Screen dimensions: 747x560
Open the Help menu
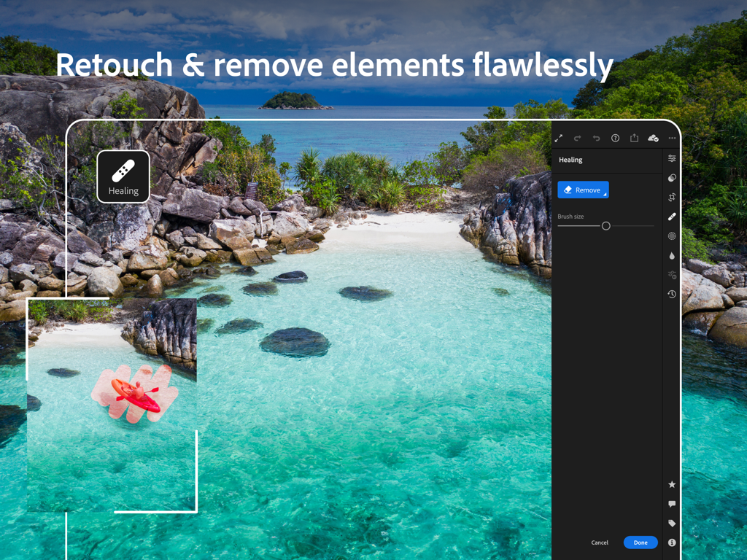(615, 138)
